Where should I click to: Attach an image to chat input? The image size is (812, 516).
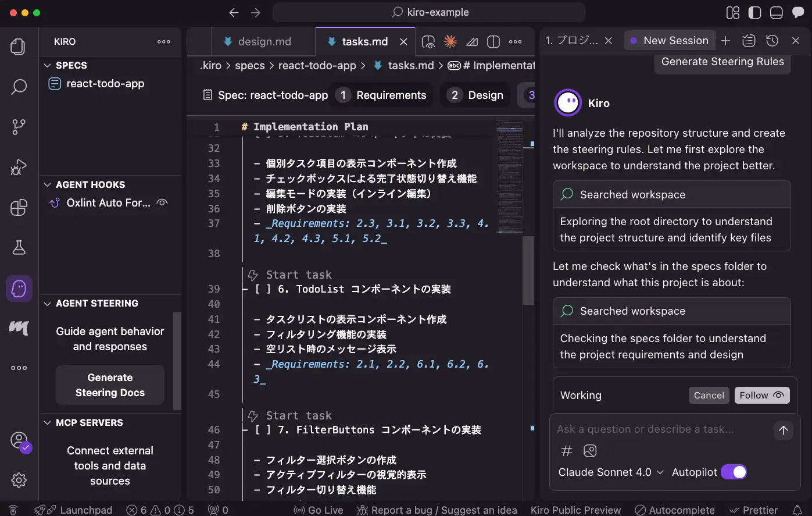590,451
